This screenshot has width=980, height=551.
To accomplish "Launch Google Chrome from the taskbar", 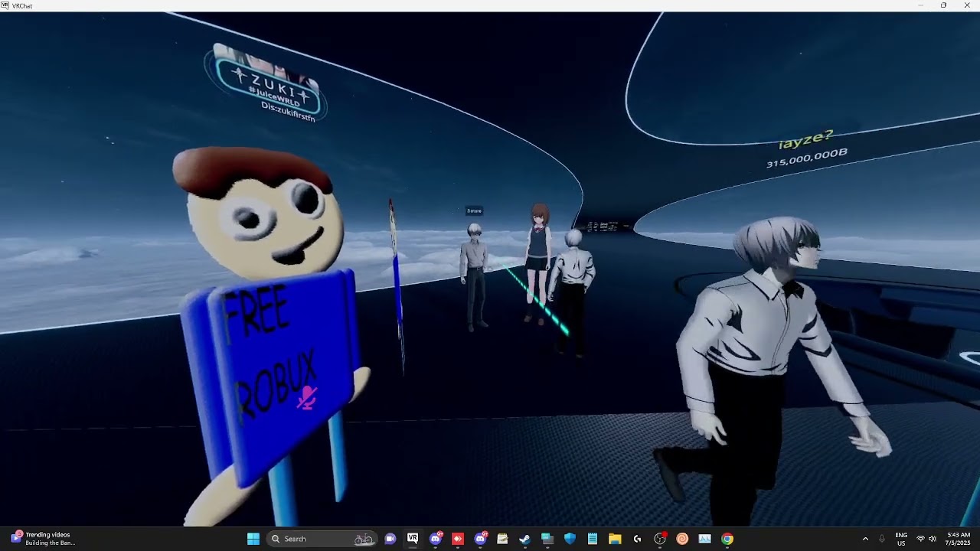I will tap(727, 539).
